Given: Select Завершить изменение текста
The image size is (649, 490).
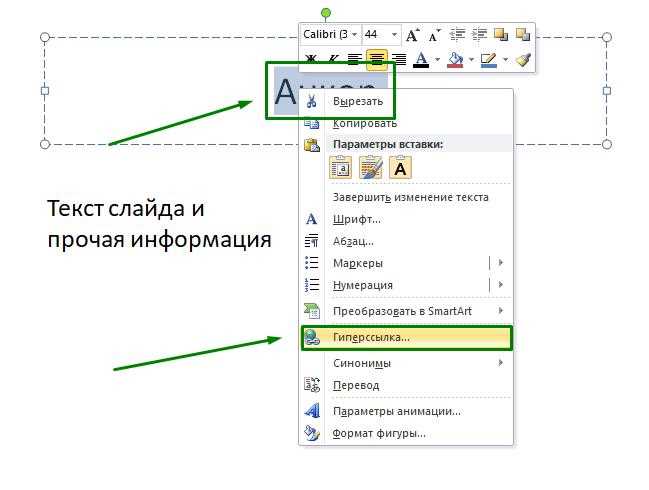Looking at the screenshot, I should (x=406, y=197).
